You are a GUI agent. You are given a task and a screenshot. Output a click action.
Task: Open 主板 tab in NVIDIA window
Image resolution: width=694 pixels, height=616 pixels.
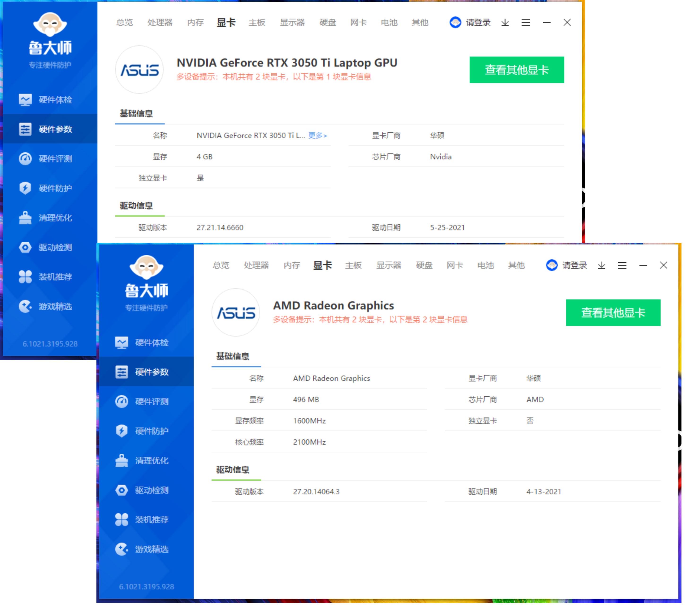click(257, 22)
